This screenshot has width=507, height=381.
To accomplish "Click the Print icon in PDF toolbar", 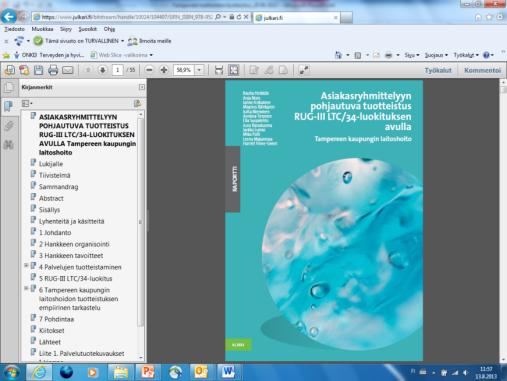I will [53, 70].
